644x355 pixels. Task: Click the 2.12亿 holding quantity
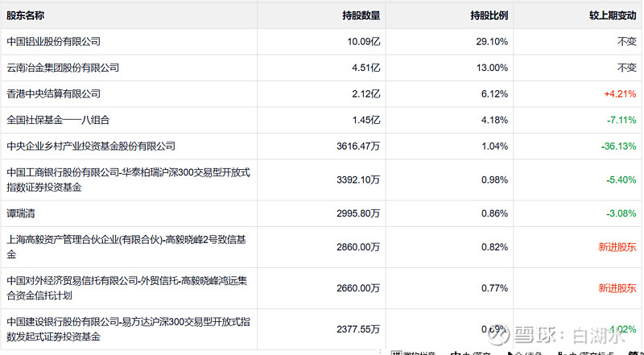366,93
